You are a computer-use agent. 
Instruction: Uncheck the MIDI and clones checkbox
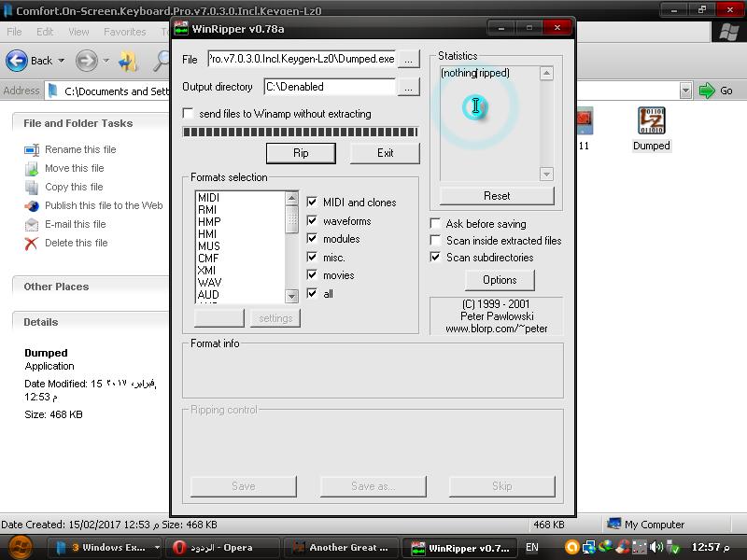pos(312,202)
